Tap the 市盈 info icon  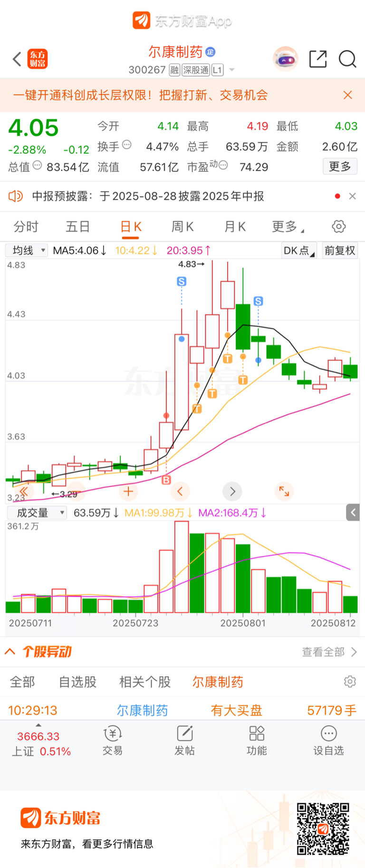tap(223, 166)
